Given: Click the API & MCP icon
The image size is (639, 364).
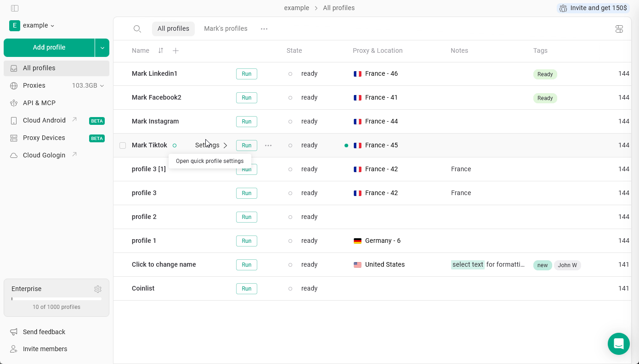Looking at the screenshot, I should 14,103.
